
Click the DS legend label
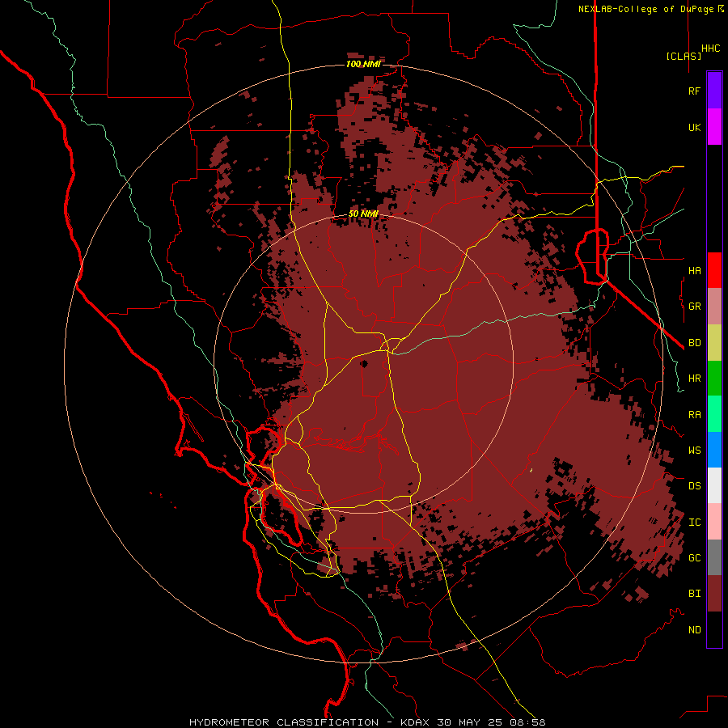coord(694,486)
